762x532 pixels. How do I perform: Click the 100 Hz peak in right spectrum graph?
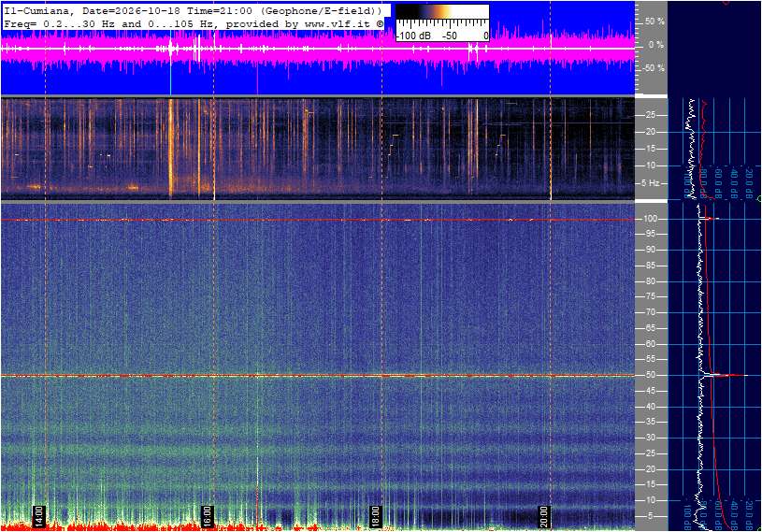tap(710, 219)
